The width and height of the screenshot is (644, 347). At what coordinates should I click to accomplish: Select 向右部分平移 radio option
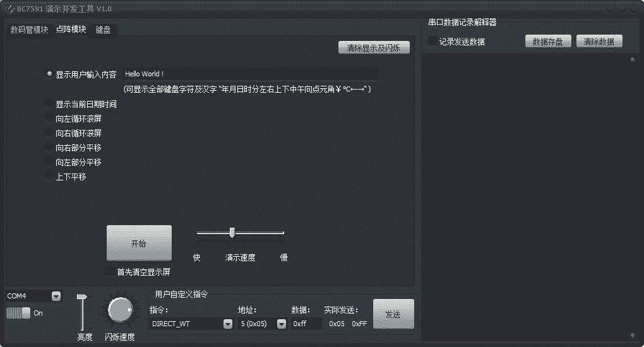[49, 148]
